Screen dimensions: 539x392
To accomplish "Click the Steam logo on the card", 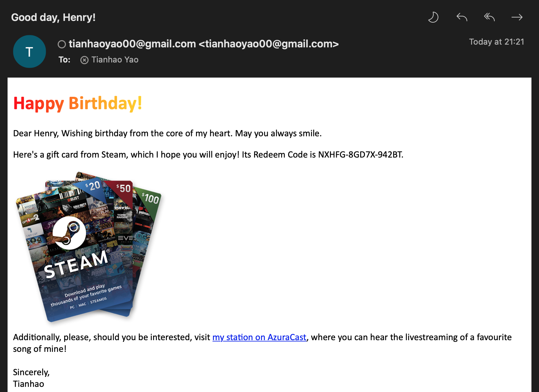I will coord(69,233).
